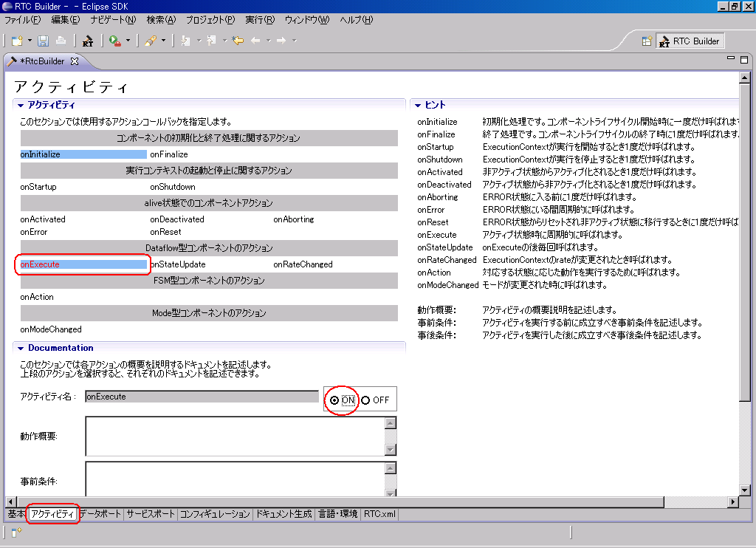Click the fast view icon in status bar
Screen dimensions: 756x548
click(x=16, y=532)
